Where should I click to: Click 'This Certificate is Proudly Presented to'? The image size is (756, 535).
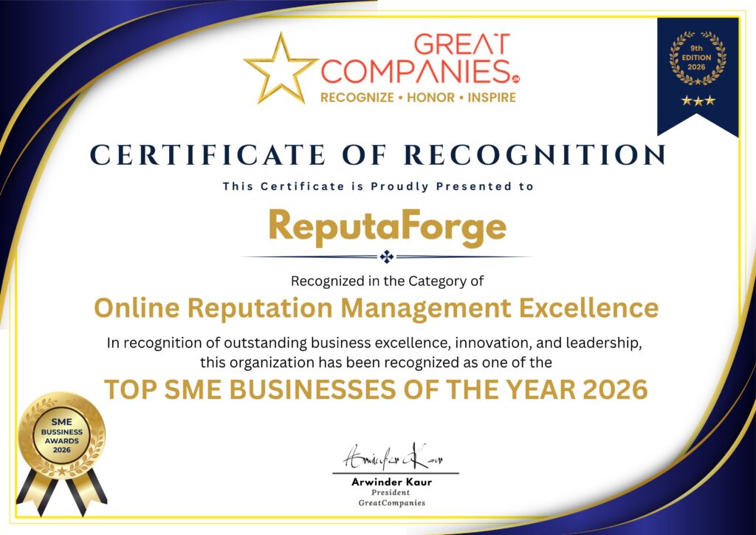[378, 187]
